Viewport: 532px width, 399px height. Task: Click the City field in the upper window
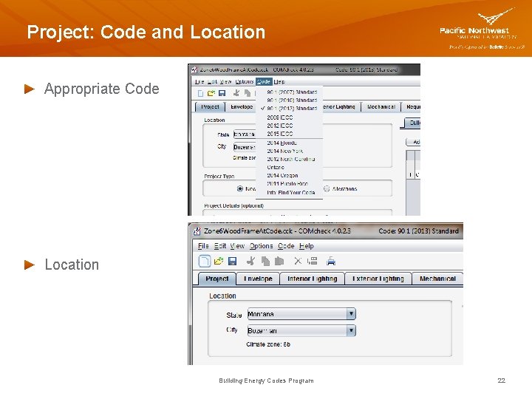point(245,147)
